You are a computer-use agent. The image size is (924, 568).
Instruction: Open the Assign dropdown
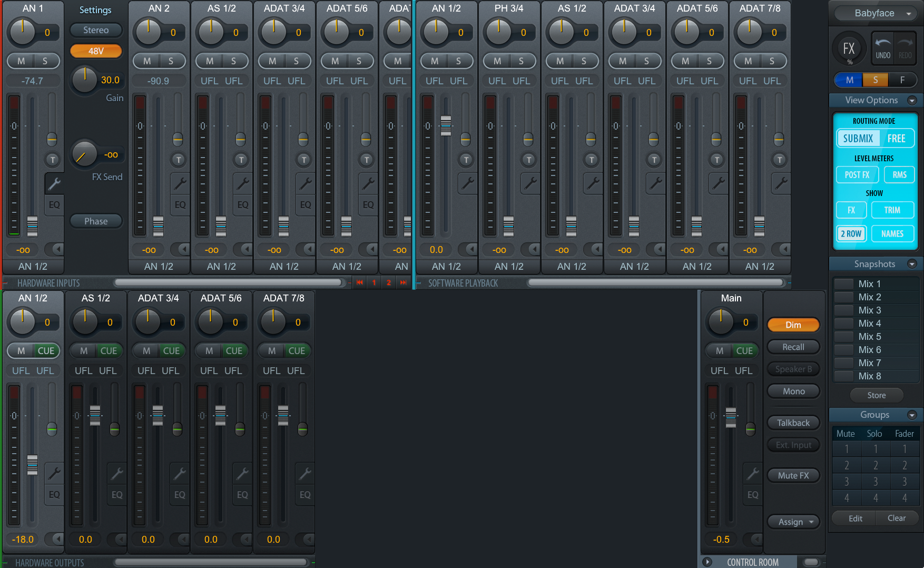[793, 522]
